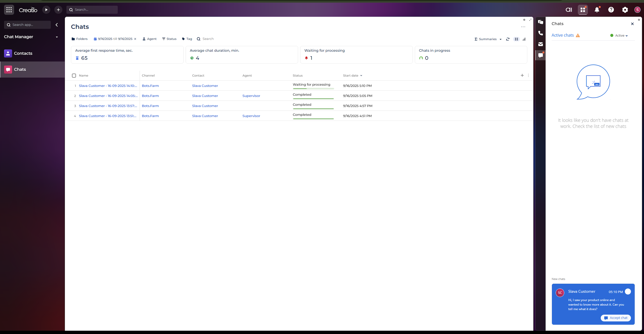This screenshot has height=334, width=644.
Task: Open the email envelope panel icon
Action: (x=541, y=44)
